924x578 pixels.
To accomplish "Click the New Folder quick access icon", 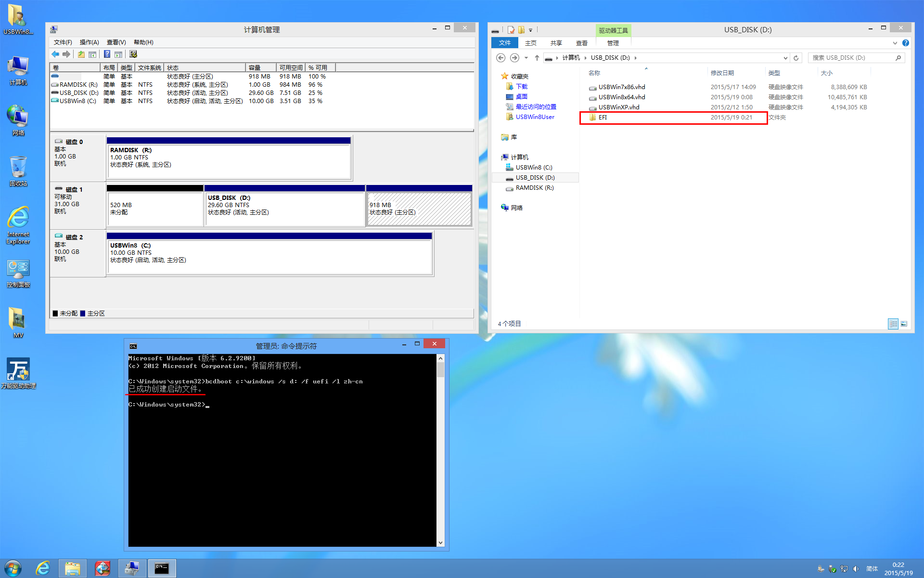I will (521, 30).
